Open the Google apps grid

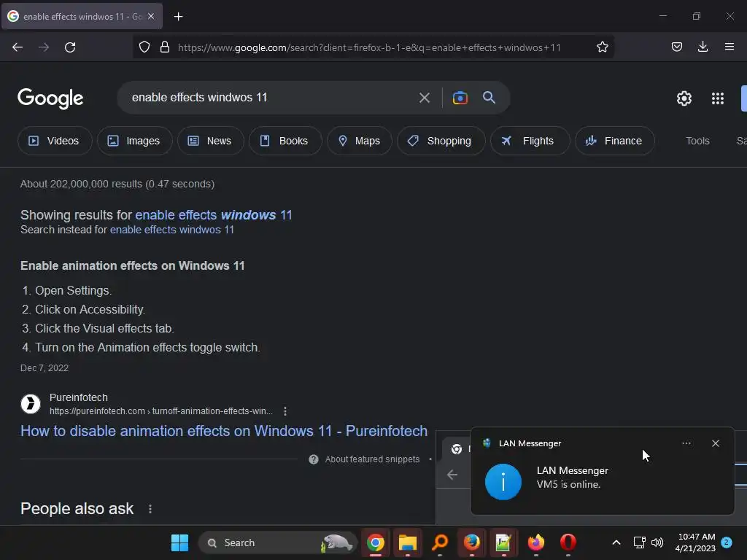718,98
